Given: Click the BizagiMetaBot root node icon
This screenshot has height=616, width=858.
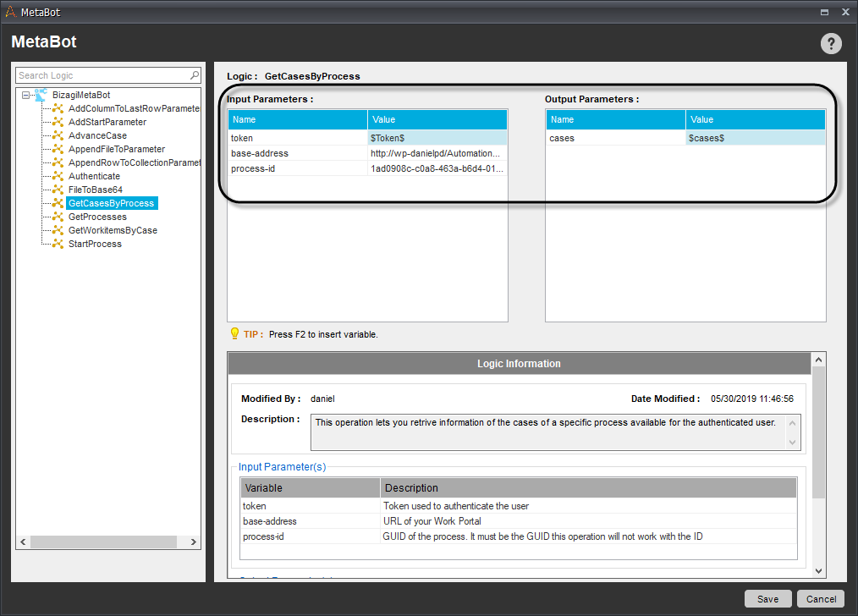Looking at the screenshot, I should (x=41, y=95).
